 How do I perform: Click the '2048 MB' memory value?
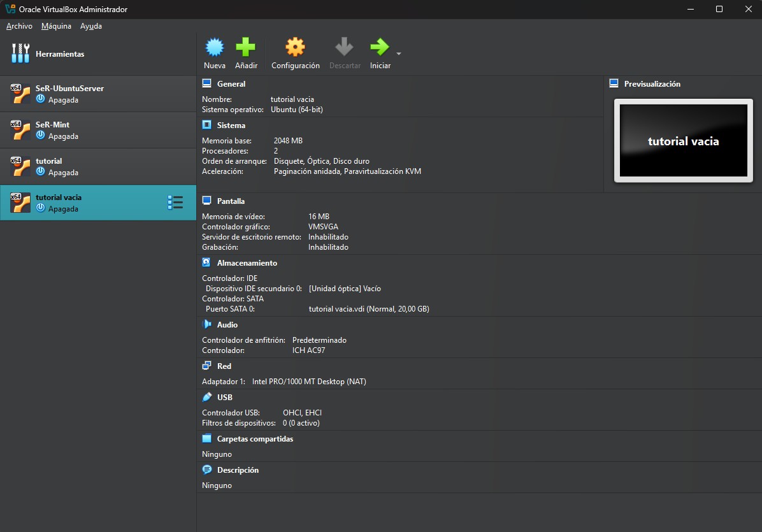tap(288, 140)
